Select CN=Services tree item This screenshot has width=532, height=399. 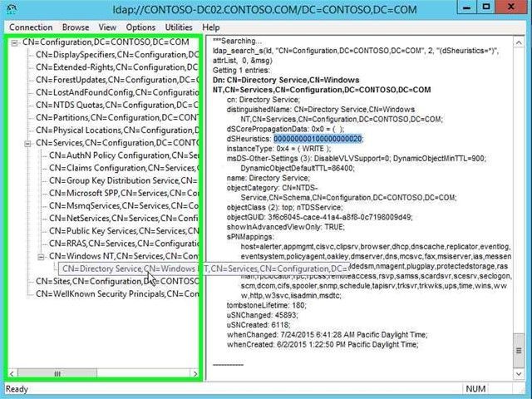tap(117, 142)
